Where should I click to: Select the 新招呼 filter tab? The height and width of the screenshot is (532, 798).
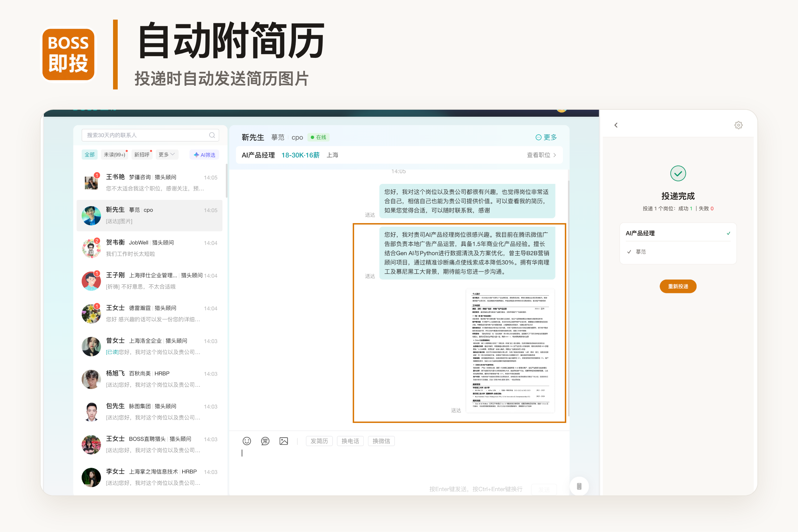pyautogui.click(x=142, y=155)
